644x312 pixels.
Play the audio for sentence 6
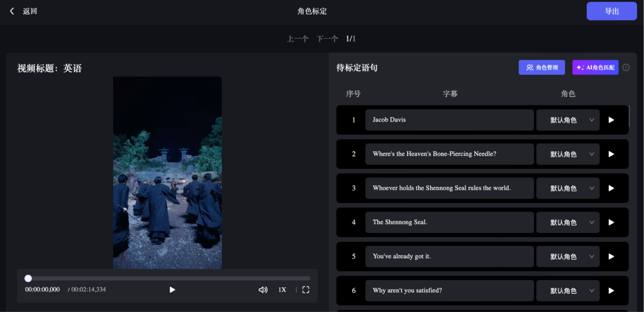coord(611,290)
